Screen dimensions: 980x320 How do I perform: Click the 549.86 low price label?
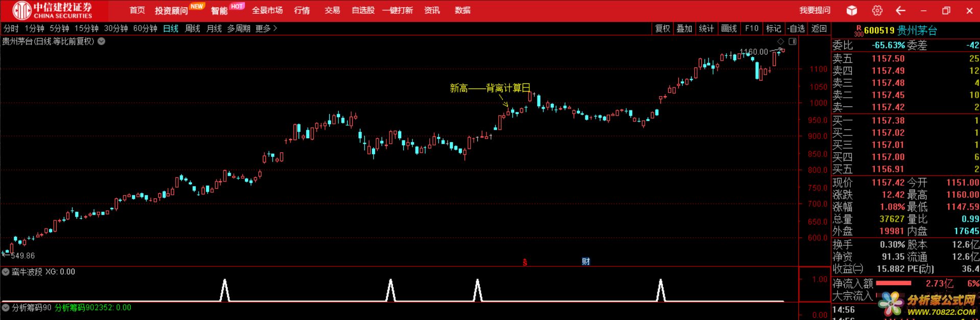click(23, 256)
